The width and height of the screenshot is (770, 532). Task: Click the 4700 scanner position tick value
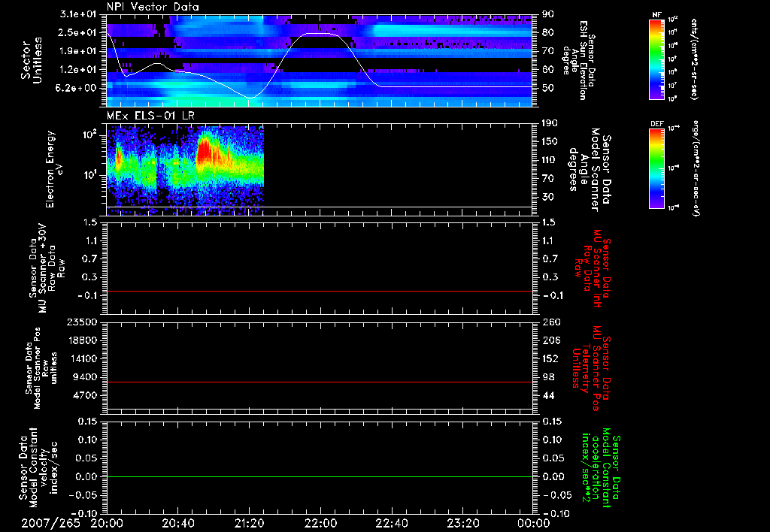84,395
